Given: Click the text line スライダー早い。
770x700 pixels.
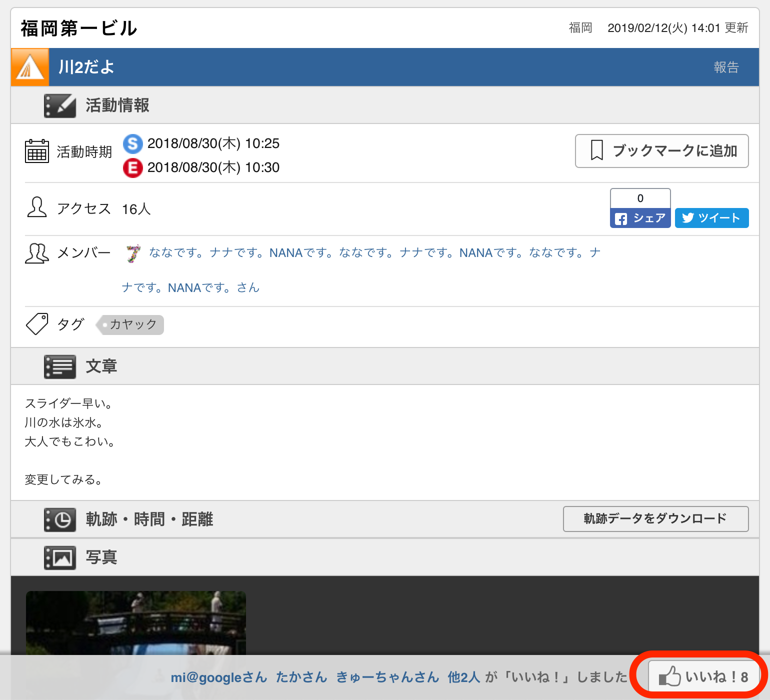Looking at the screenshot, I should pyautogui.click(x=69, y=403).
